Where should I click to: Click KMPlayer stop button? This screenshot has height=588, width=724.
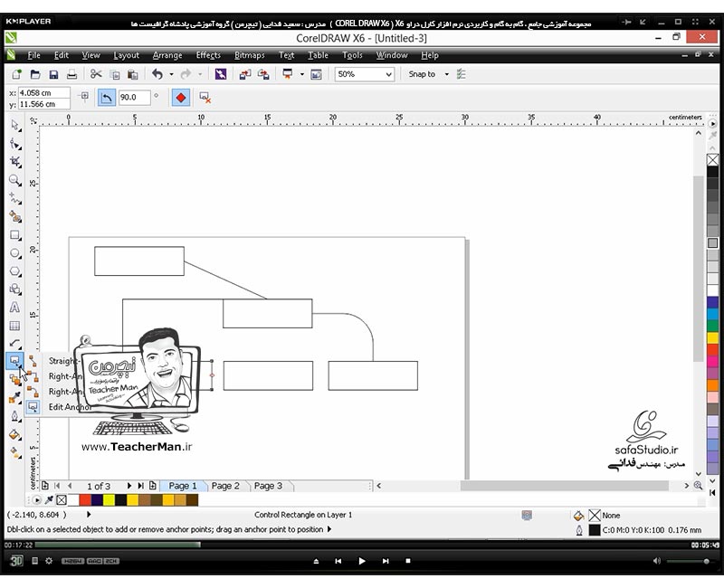pos(408,561)
